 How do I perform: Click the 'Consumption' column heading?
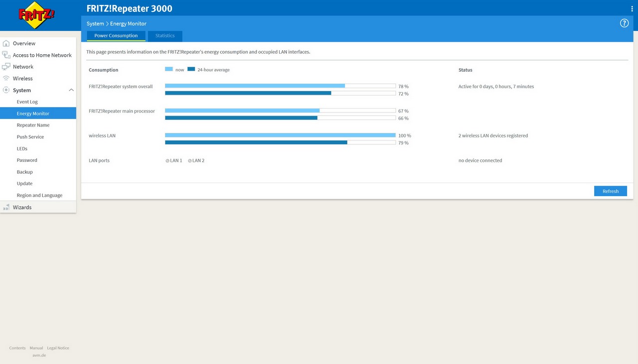pyautogui.click(x=104, y=70)
